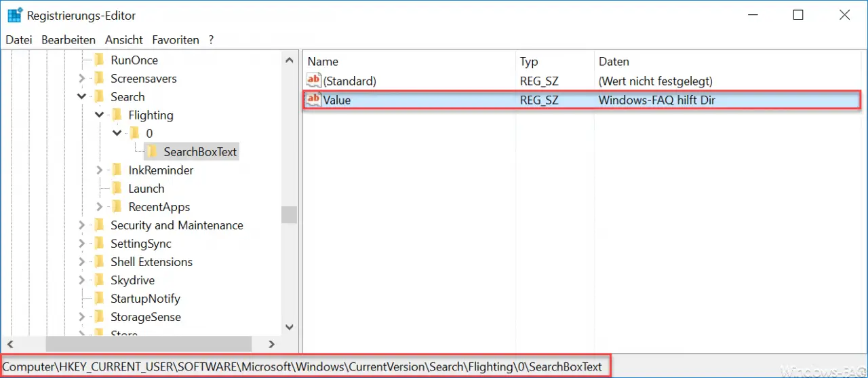Click the Flighting folder icon
The image size is (868, 378).
coord(117,115)
